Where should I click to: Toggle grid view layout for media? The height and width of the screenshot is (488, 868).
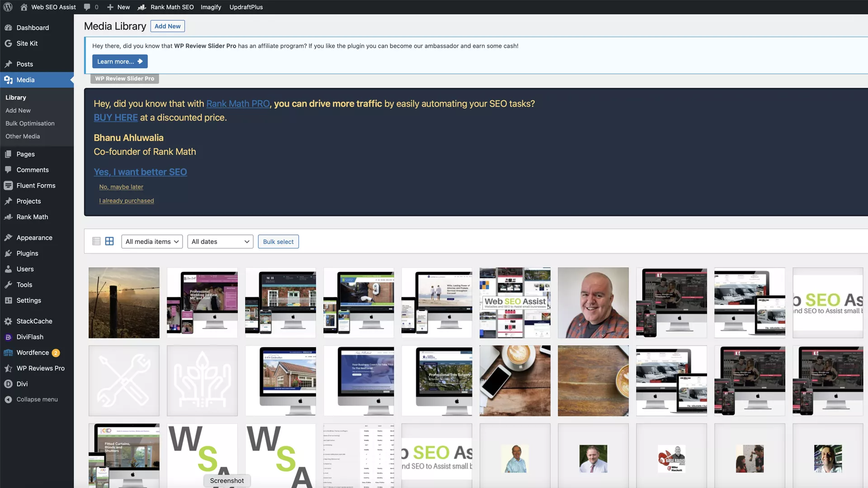[109, 241]
